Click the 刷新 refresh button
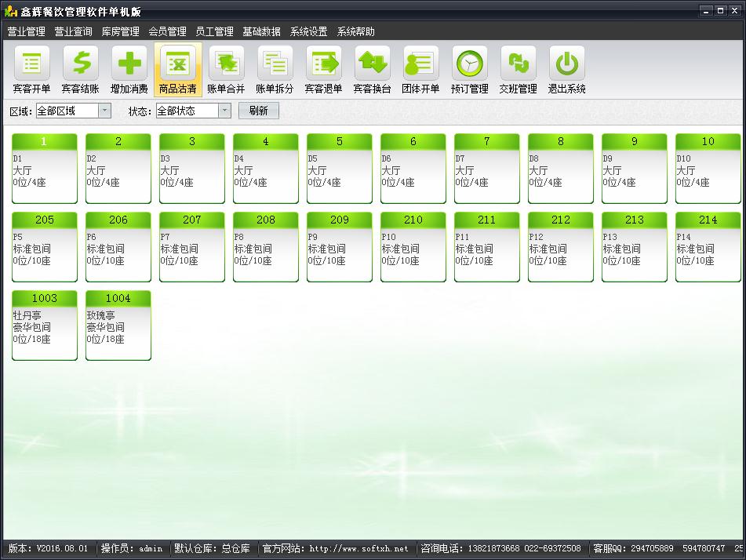The height and width of the screenshot is (560, 746). coord(258,111)
